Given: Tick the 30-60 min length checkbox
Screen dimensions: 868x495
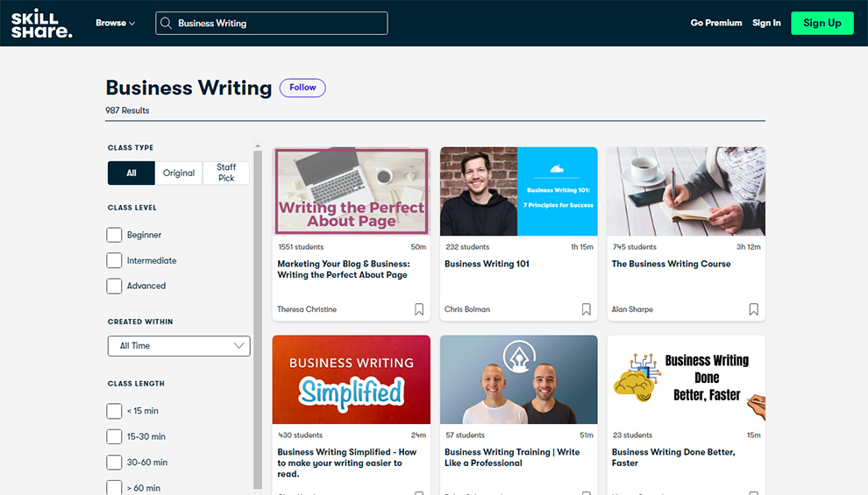Looking at the screenshot, I should coord(114,462).
